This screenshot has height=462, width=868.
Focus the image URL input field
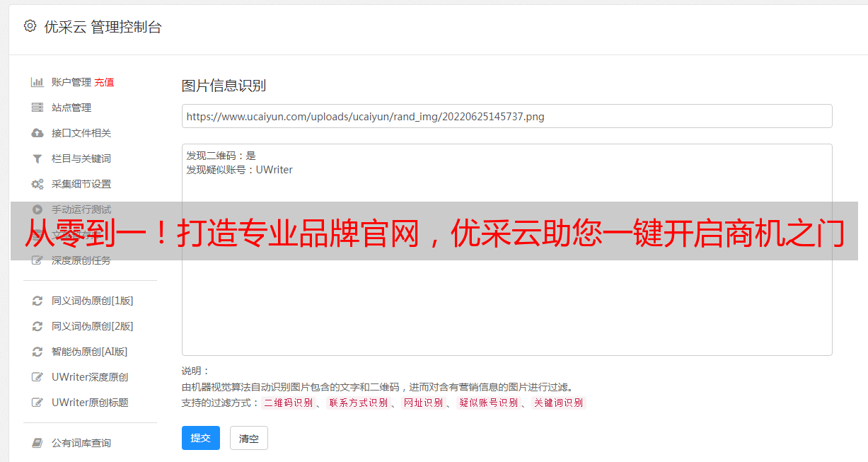(x=507, y=116)
